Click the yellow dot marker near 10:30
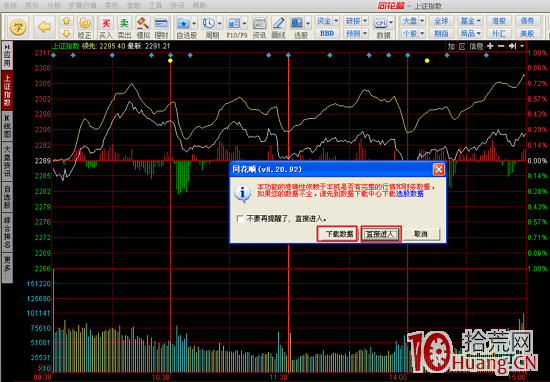Viewport: 550px width, 382px height. click(170, 61)
